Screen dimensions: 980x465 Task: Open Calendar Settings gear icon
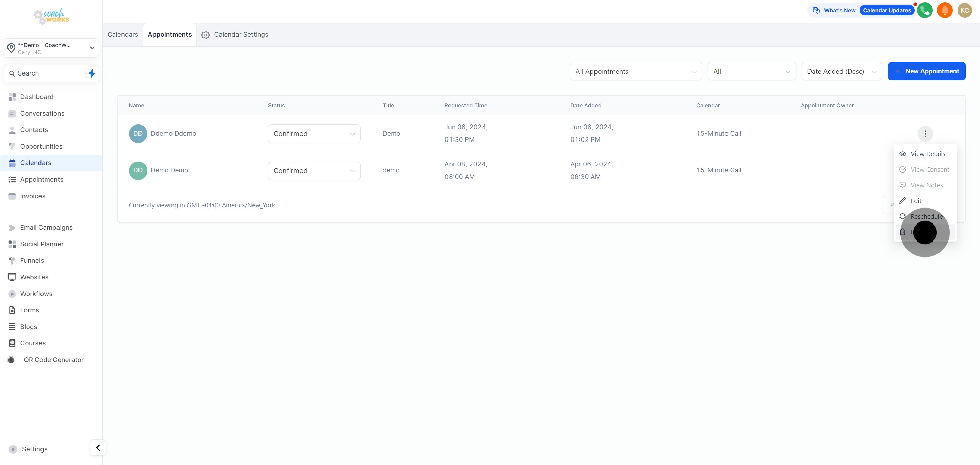(x=206, y=35)
